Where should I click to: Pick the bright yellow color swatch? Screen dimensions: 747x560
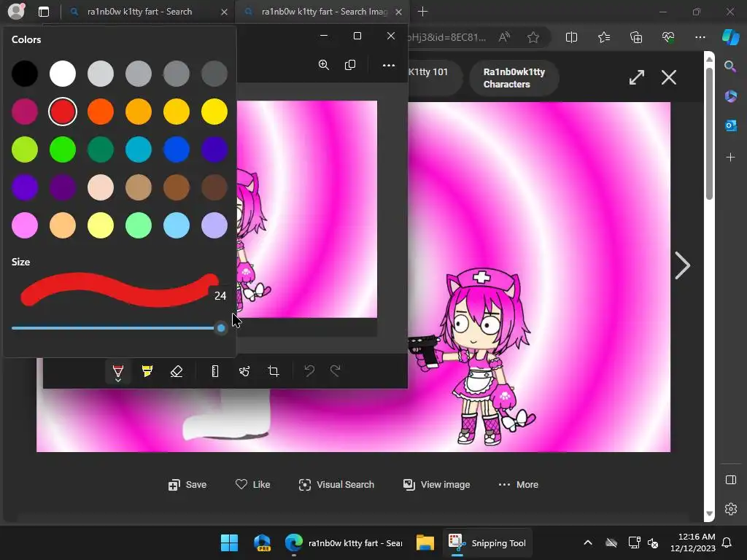[214, 112]
